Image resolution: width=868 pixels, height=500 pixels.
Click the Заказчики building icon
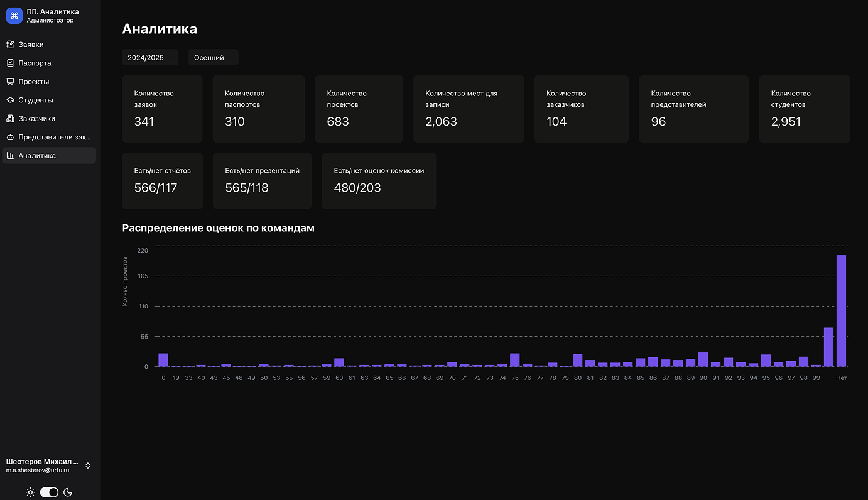10,119
